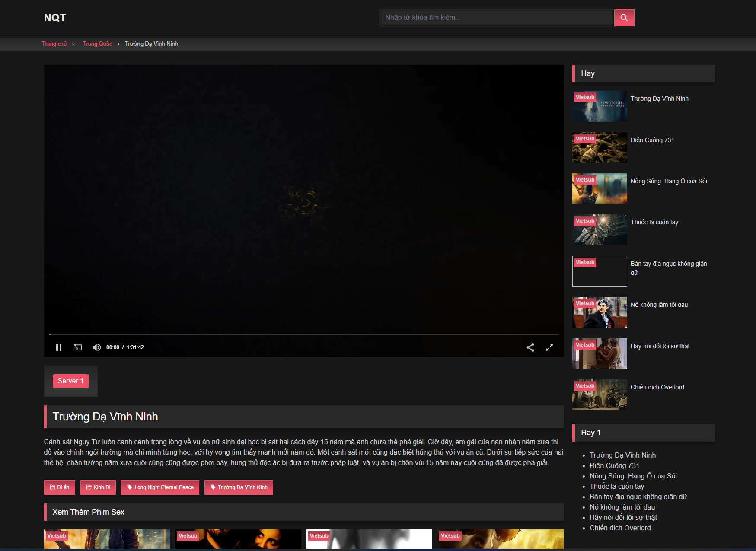The height and width of the screenshot is (551, 756).
Task: Open the Bí ẩn category tag
Action: click(60, 487)
